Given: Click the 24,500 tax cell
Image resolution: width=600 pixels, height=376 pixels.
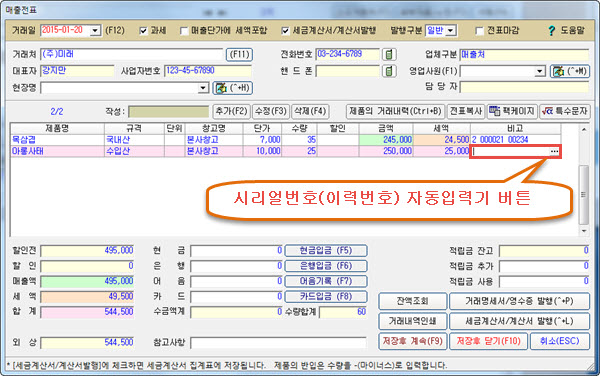Looking at the screenshot, I should pyautogui.click(x=442, y=140).
